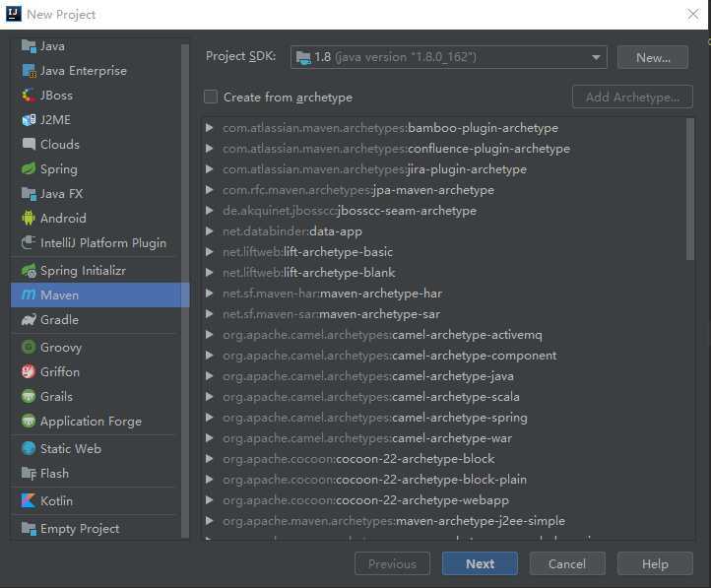Image resolution: width=711 pixels, height=588 pixels.
Task: Expand the cocoon-22-archetype-webapp node
Action: (x=209, y=500)
